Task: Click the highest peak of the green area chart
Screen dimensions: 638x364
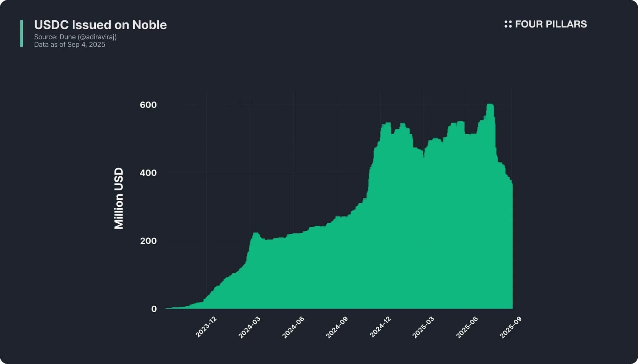Action: 490,105
